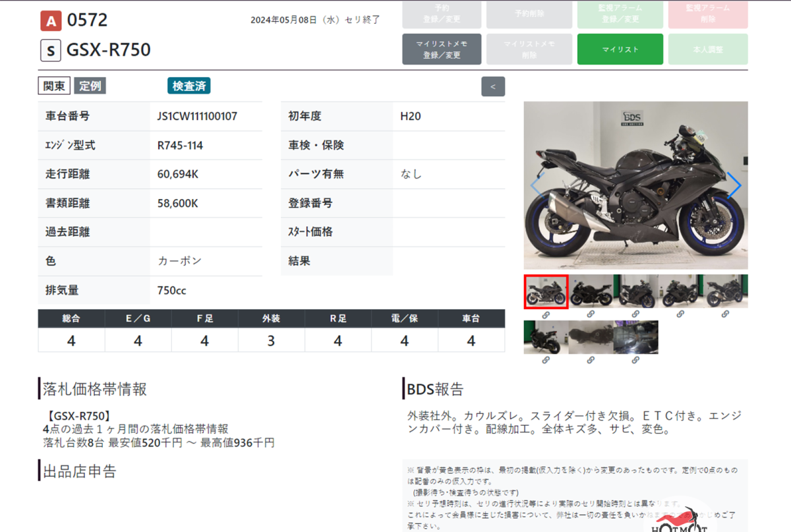Click the 定例 tag
791x532 pixels.
[90, 86]
